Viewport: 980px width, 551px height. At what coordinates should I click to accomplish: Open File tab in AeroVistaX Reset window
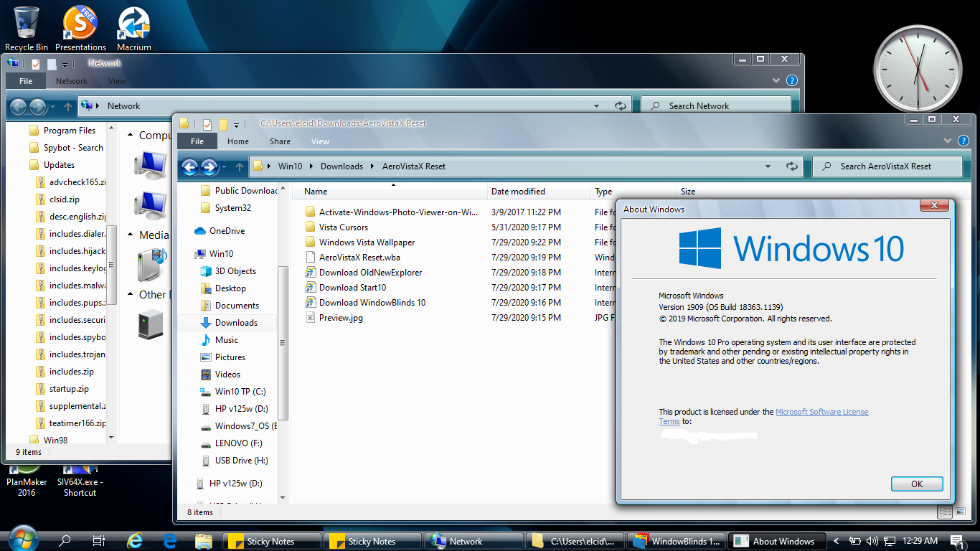[x=197, y=141]
